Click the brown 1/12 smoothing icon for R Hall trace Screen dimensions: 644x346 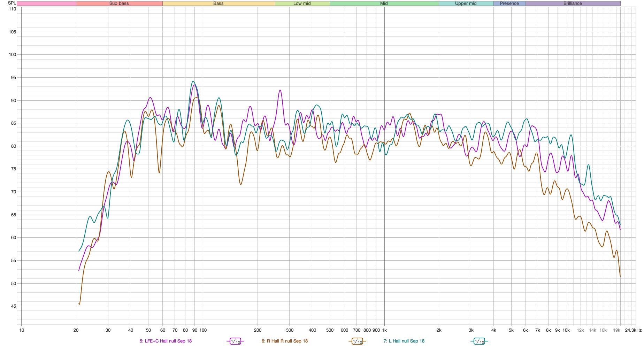(357, 341)
